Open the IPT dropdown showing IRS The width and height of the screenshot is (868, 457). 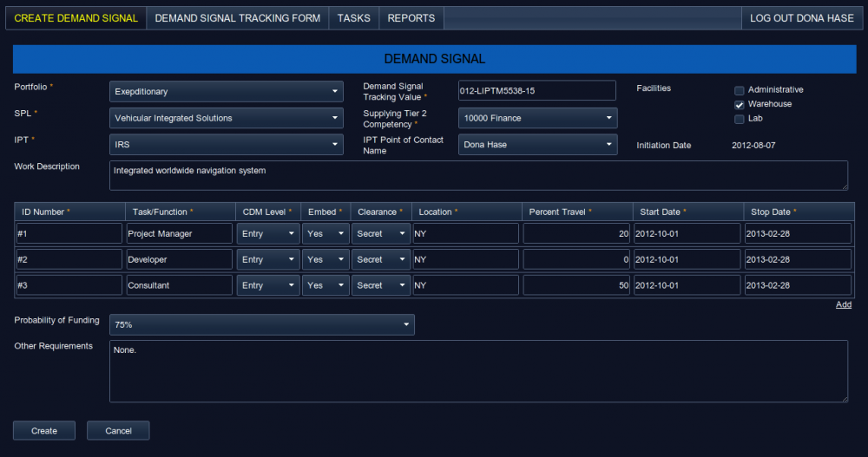coord(226,145)
